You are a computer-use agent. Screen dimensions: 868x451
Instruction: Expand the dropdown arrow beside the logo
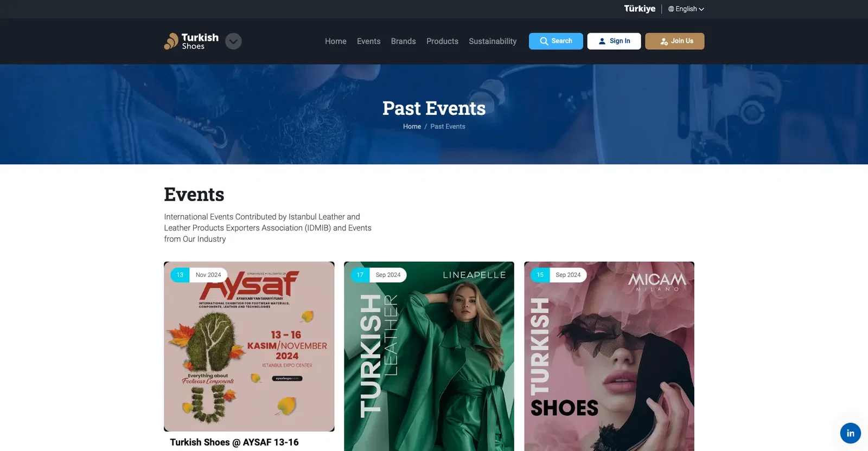233,41
